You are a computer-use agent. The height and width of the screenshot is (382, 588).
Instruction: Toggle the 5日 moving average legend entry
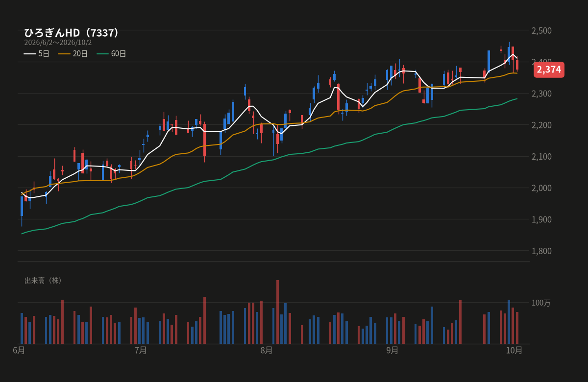(37, 54)
